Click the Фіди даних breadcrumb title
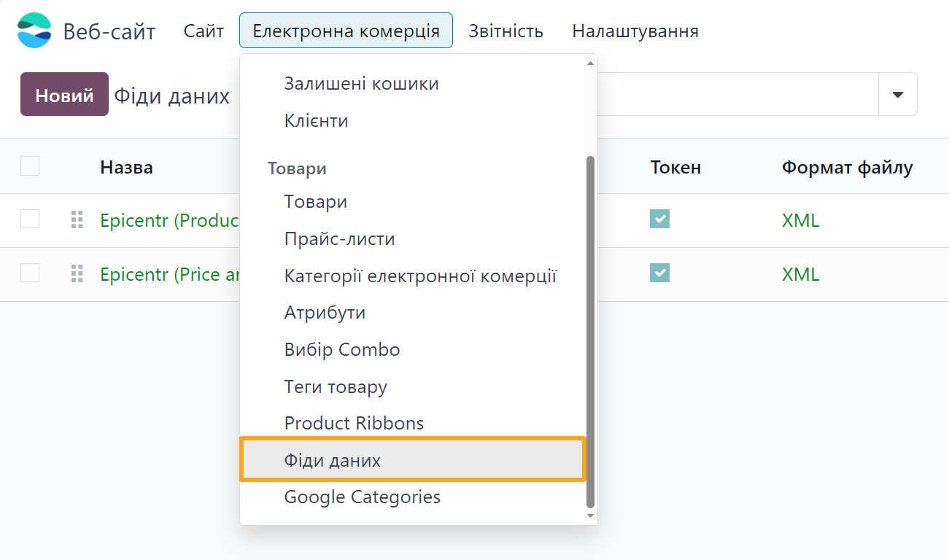Viewport: 949px width, 560px height. pos(172,96)
